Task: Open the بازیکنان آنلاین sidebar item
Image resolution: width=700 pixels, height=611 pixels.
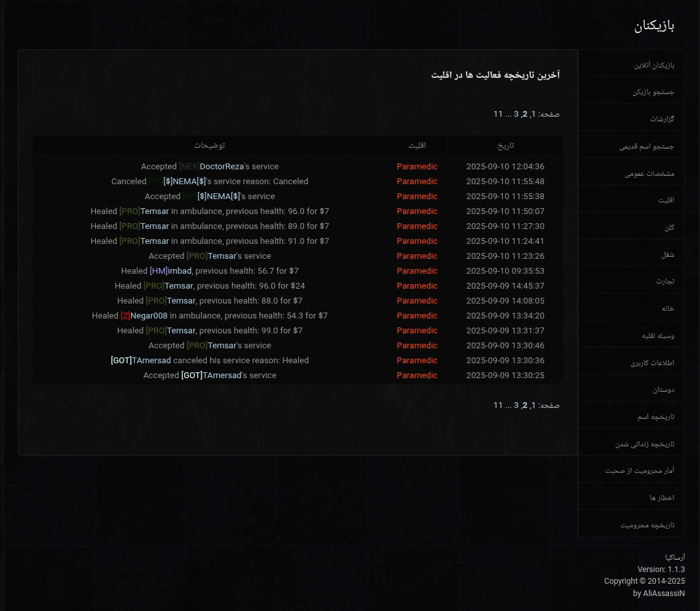Action: [631, 64]
